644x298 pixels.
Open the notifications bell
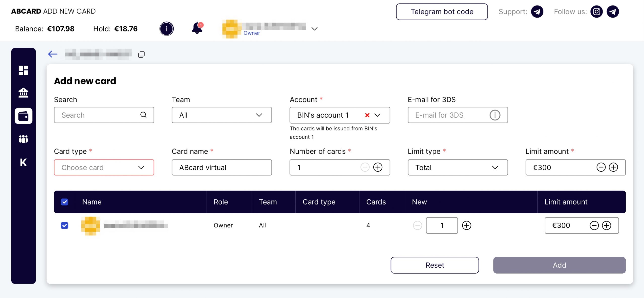(197, 28)
